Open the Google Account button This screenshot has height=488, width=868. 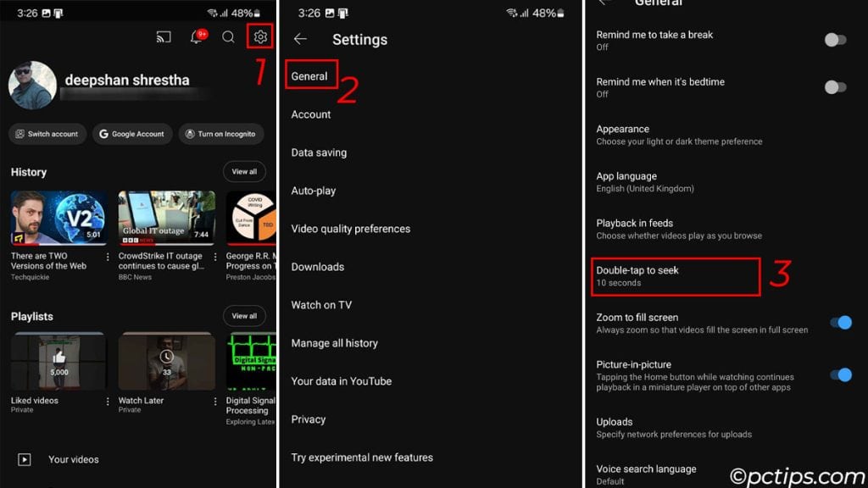coord(132,134)
